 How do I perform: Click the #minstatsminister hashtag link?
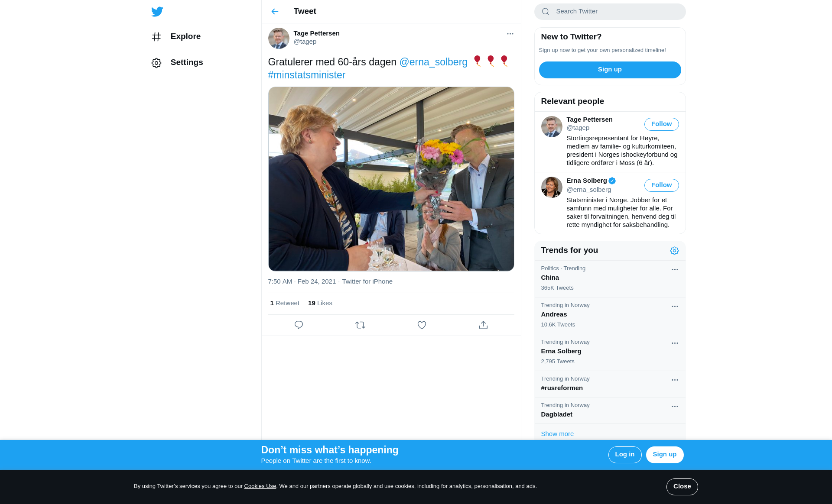click(x=307, y=75)
